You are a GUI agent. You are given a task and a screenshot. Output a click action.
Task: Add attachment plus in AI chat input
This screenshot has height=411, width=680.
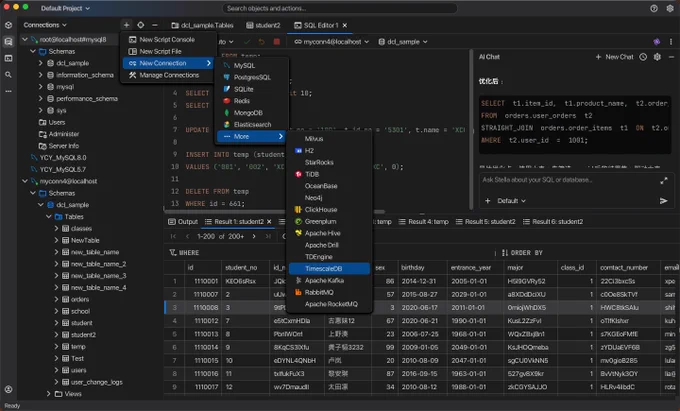(x=488, y=201)
